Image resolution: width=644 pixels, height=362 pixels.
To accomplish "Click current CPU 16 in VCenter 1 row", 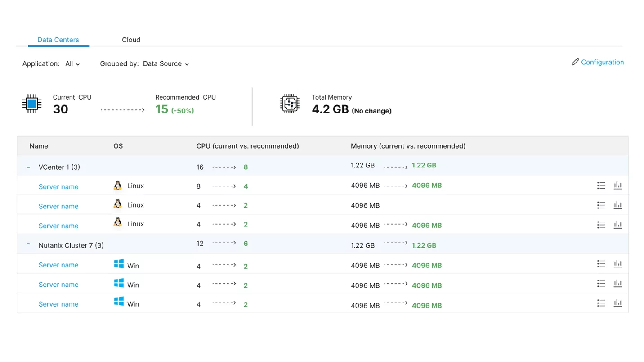I will click(200, 167).
